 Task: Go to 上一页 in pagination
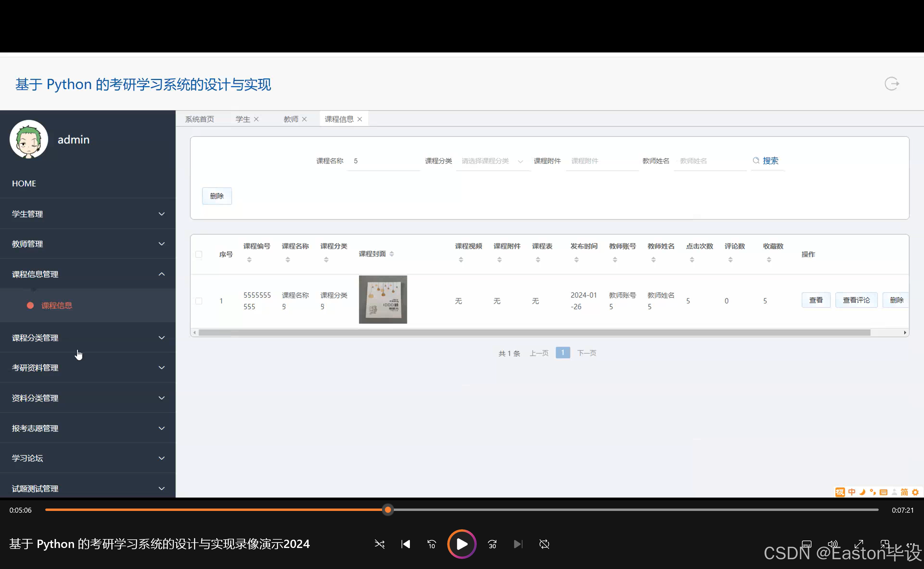tap(539, 353)
